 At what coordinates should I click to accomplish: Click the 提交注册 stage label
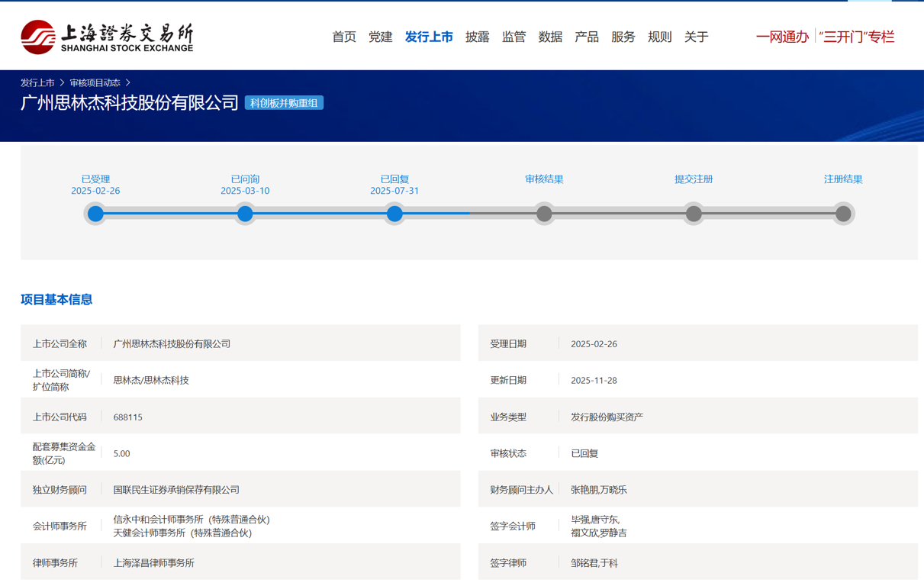694,179
